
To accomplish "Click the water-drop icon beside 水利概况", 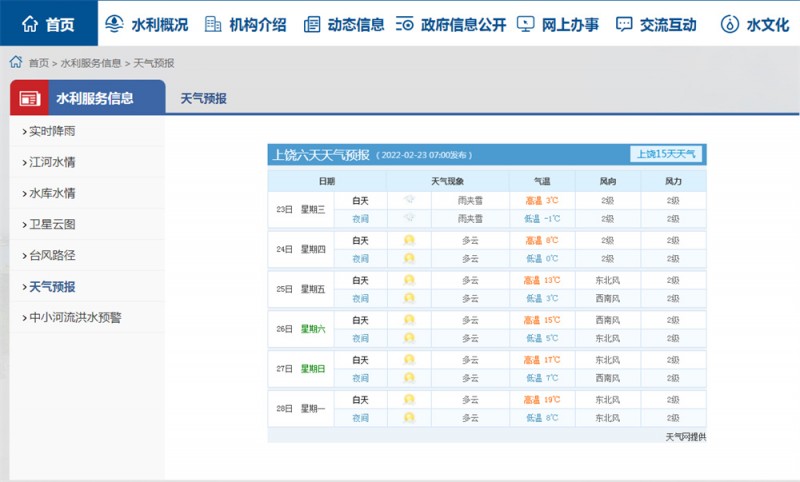I will (114, 24).
